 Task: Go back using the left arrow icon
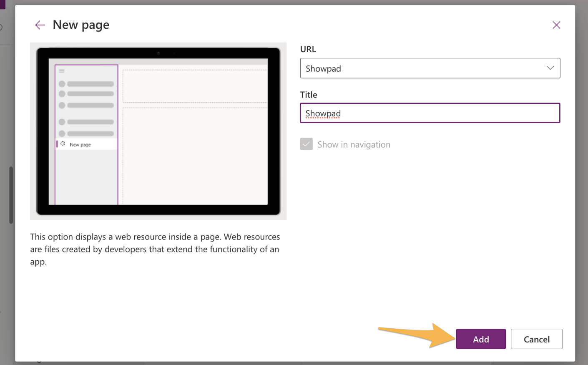pyautogui.click(x=40, y=25)
